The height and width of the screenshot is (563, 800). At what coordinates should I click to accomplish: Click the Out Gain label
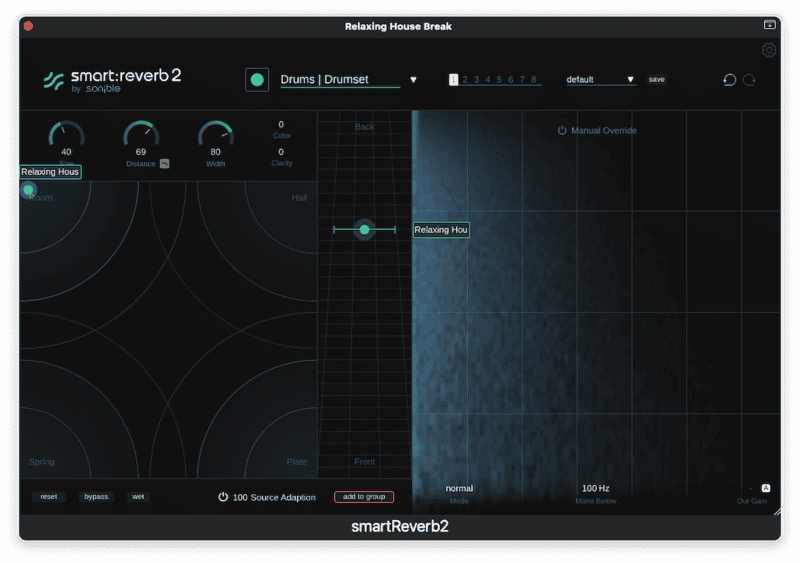752,501
